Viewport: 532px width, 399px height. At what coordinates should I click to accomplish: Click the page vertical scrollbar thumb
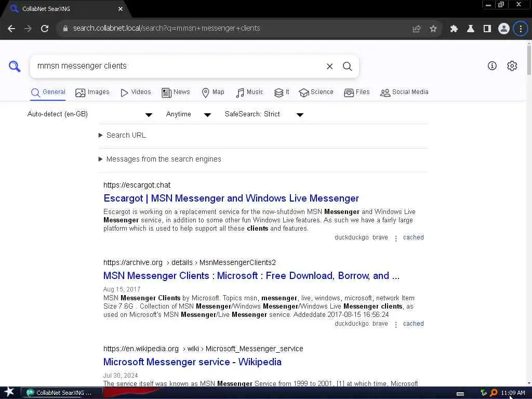tap(529, 59)
